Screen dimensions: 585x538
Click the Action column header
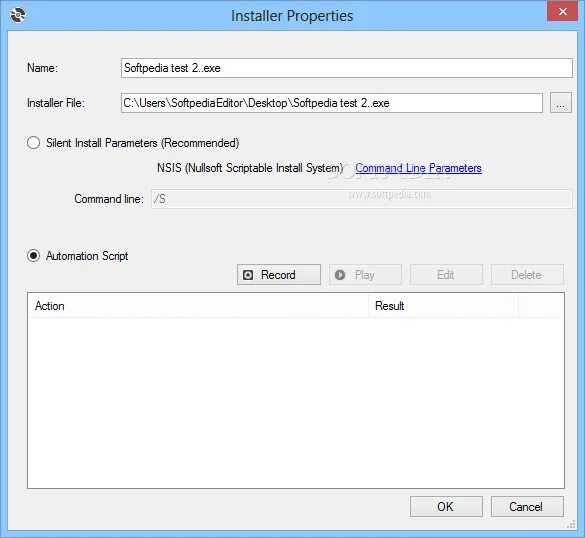[198, 306]
